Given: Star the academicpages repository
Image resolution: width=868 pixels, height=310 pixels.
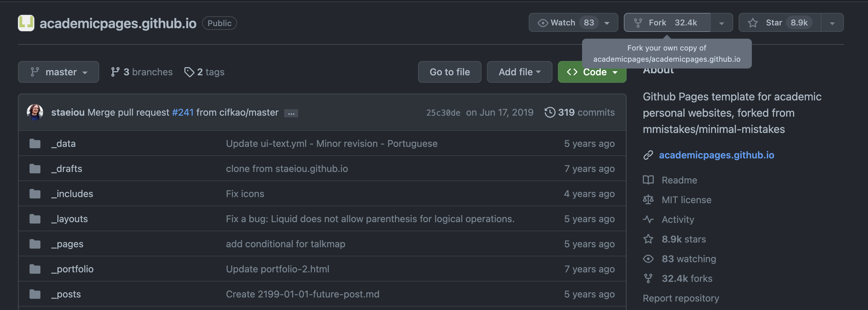Looking at the screenshot, I should point(774,22).
